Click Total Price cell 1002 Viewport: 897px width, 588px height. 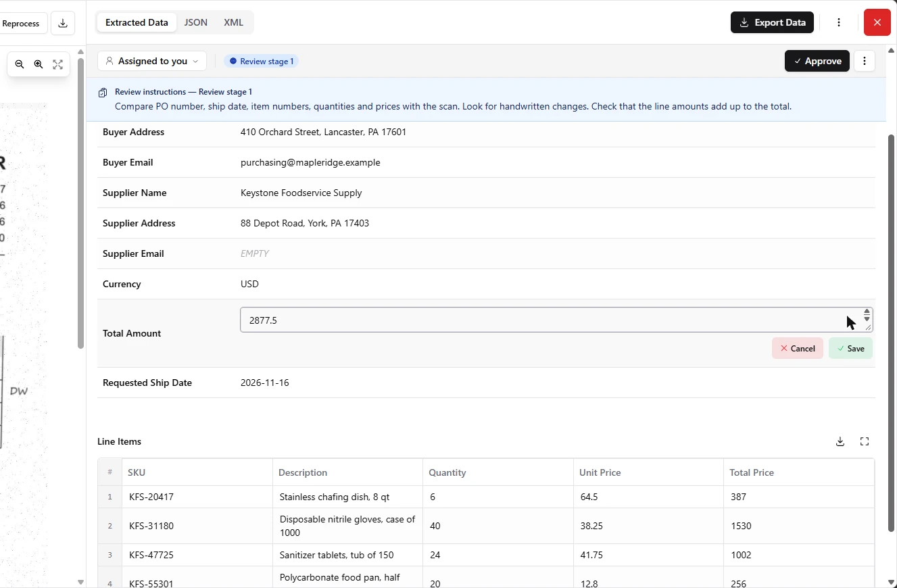pyautogui.click(x=798, y=555)
